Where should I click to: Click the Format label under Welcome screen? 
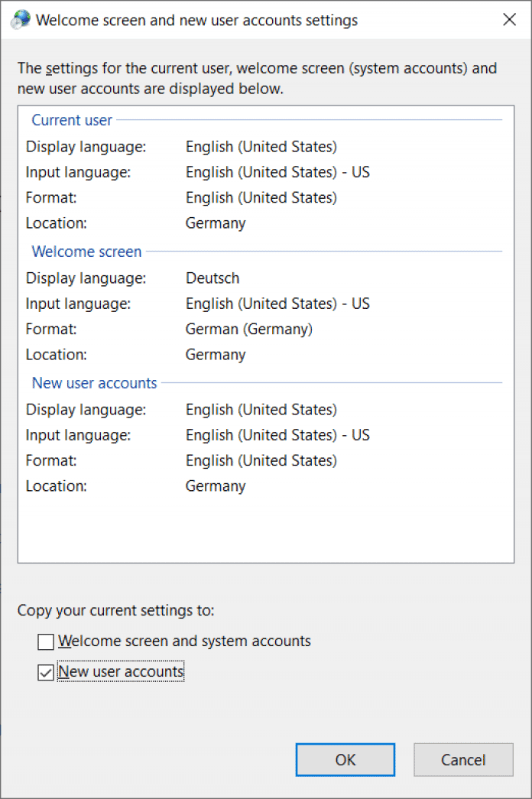51,330
